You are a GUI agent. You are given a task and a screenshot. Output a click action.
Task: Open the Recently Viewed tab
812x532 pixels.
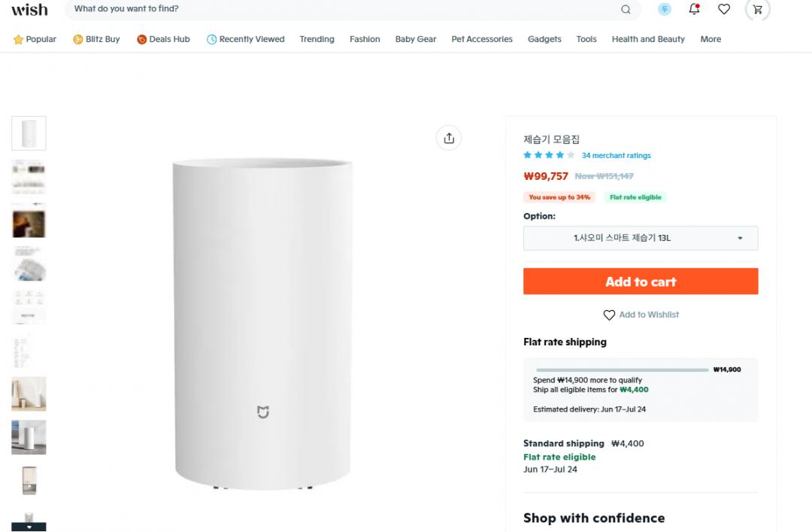coord(245,39)
